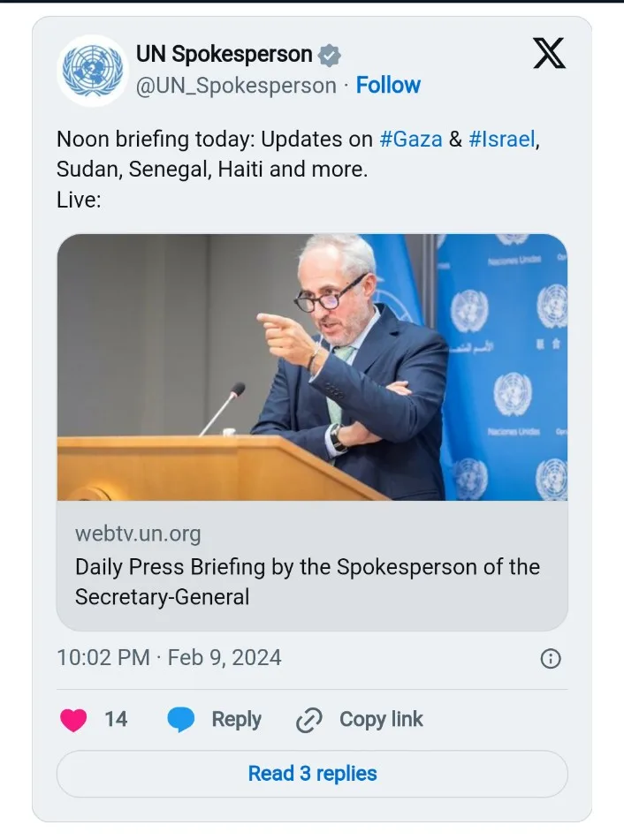Image resolution: width=624 pixels, height=840 pixels.
Task: Click the blue speech bubble reply icon
Action: [x=181, y=720]
